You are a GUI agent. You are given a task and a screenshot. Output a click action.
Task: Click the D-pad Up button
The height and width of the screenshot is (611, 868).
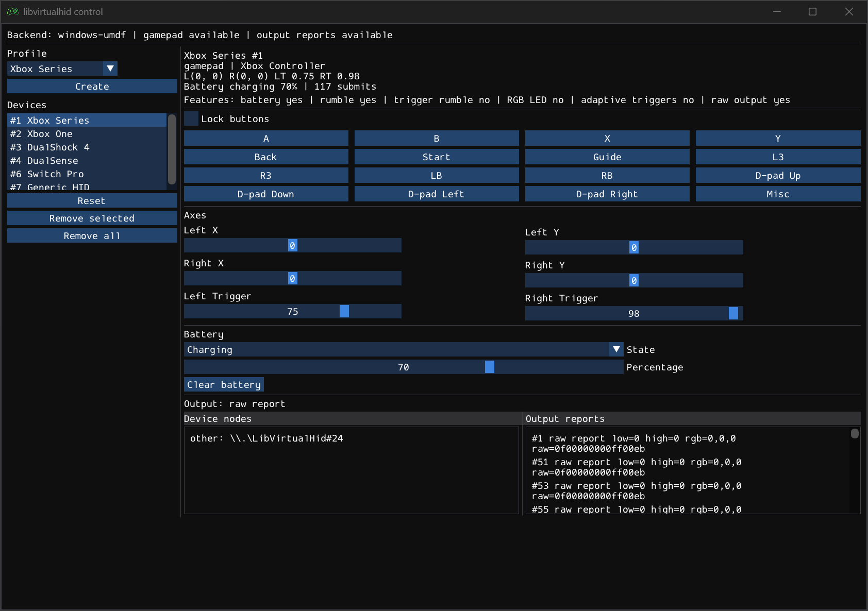point(778,175)
